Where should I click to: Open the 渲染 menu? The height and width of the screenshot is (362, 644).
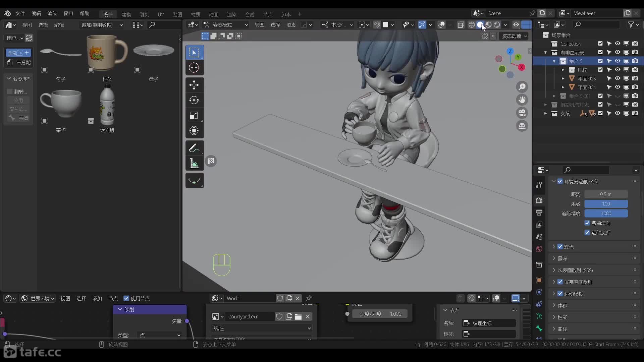[x=52, y=13]
